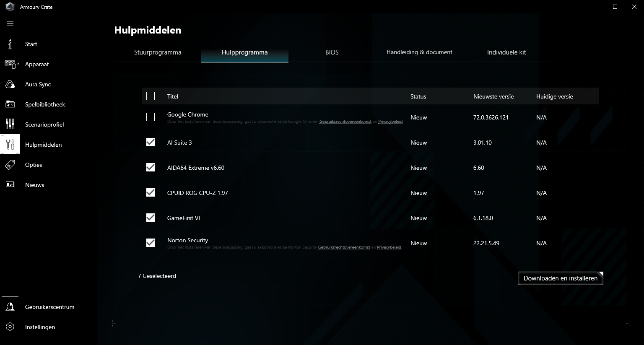
Task: Click the 7 Geselecteerd label
Action: 157,276
